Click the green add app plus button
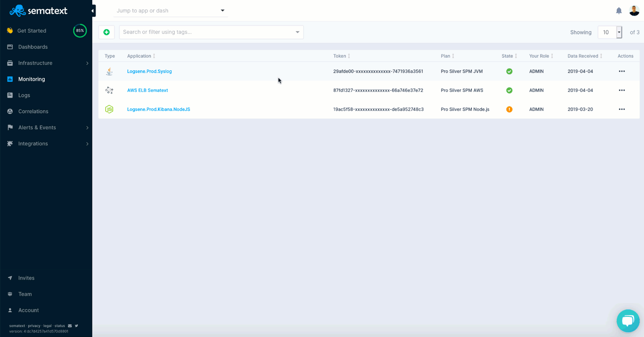 coord(106,32)
